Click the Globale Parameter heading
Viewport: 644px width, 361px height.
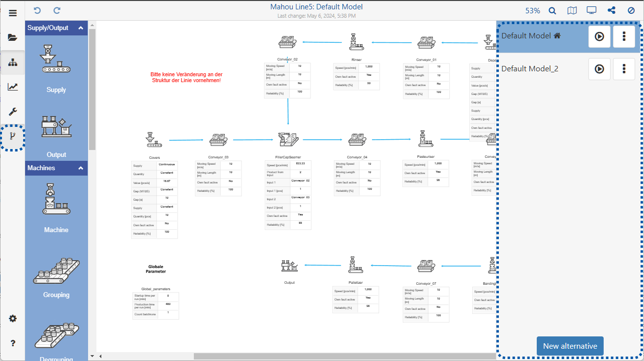pos(155,269)
